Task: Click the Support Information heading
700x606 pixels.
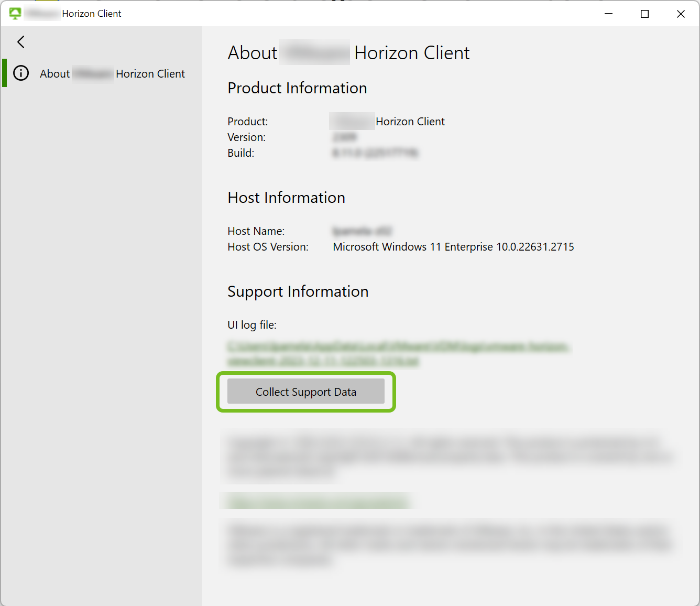Action: click(298, 291)
